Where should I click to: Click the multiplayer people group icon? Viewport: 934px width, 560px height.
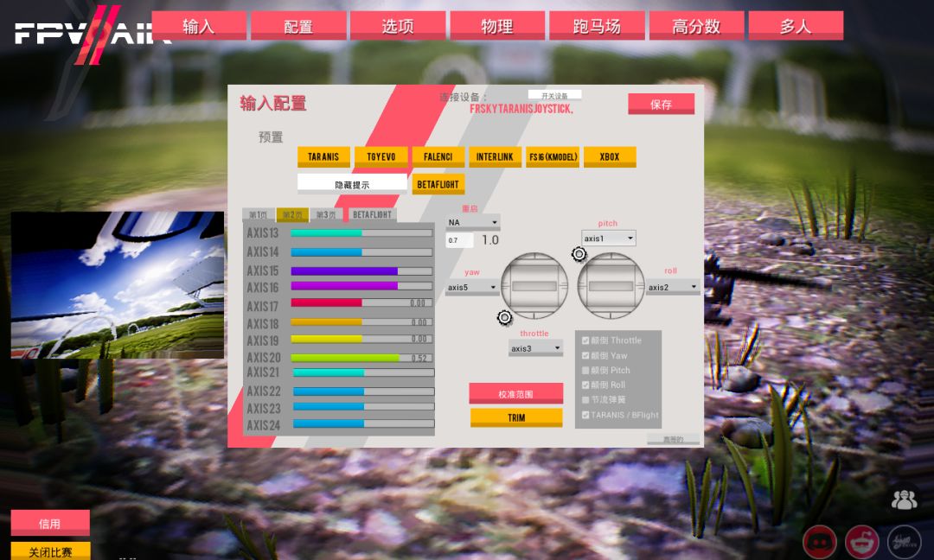coord(904,499)
